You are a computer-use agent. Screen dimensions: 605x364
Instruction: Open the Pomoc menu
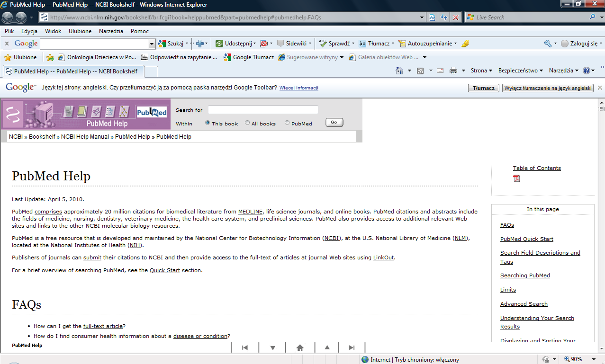coord(140,31)
